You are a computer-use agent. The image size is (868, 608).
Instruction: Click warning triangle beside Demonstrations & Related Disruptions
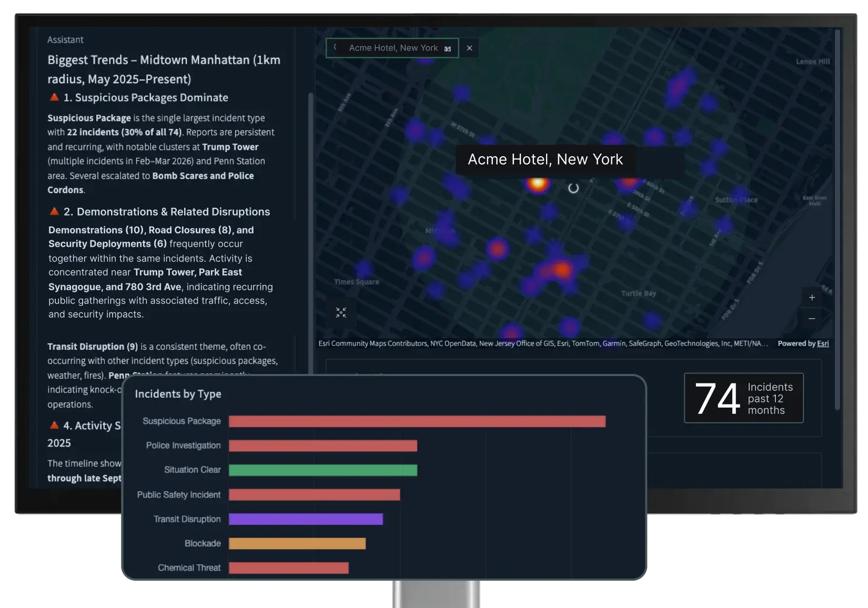54,211
